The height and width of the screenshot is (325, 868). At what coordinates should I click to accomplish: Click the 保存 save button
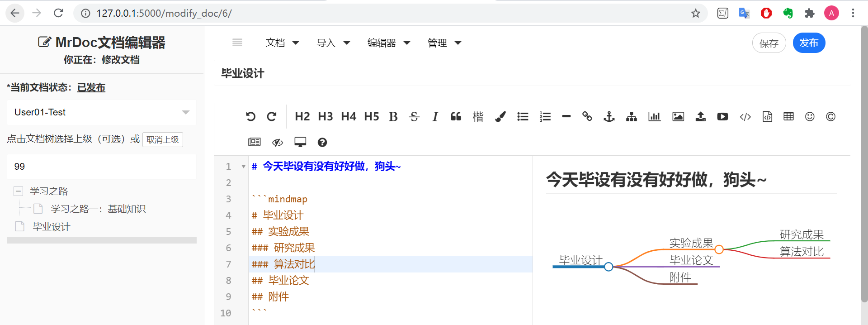click(769, 43)
